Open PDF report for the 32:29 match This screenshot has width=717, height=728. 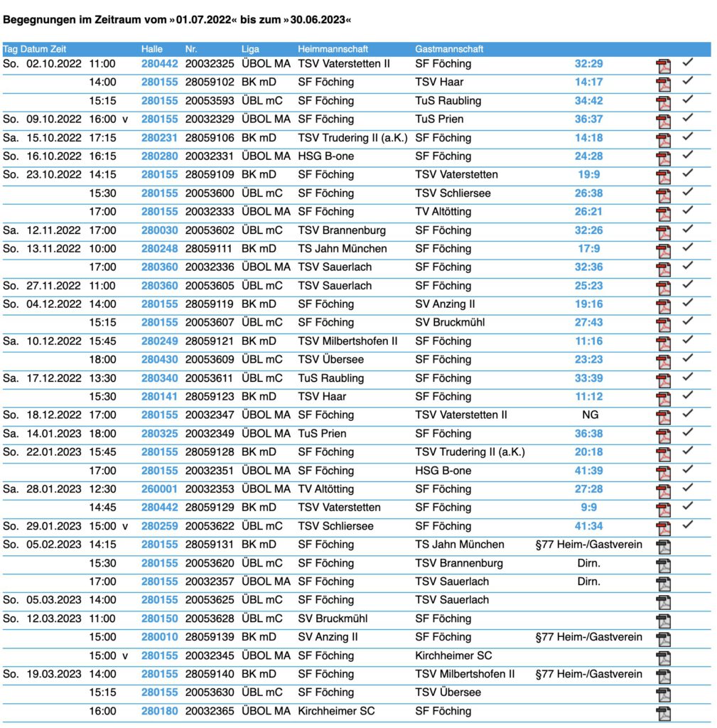pyautogui.click(x=663, y=65)
